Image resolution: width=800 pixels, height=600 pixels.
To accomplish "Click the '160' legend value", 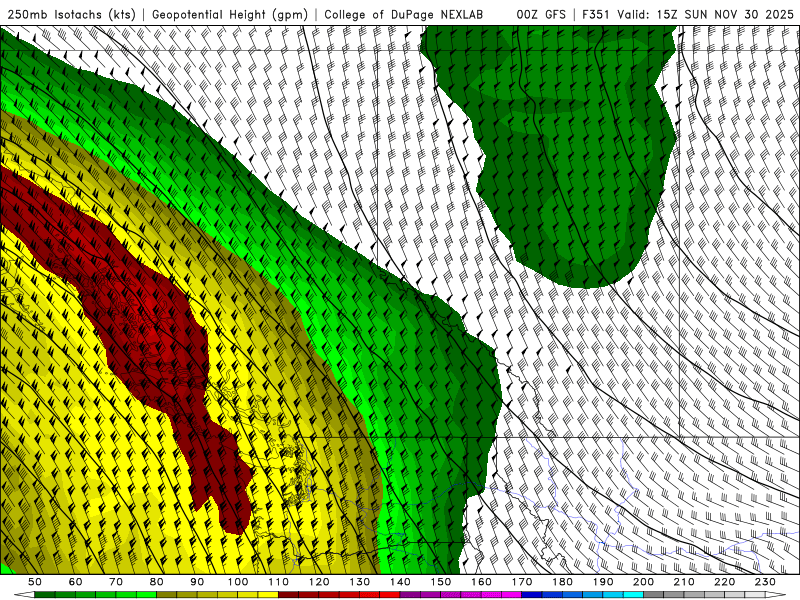I will coord(481,582).
